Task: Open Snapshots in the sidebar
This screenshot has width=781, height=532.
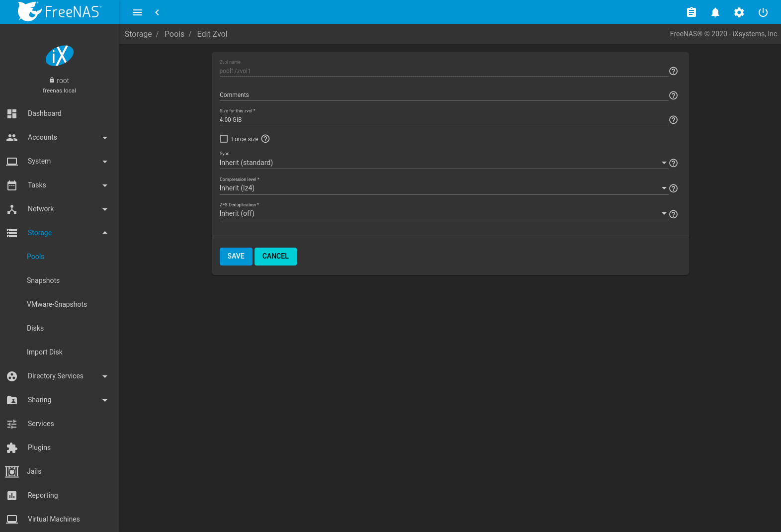Action: [x=43, y=280]
